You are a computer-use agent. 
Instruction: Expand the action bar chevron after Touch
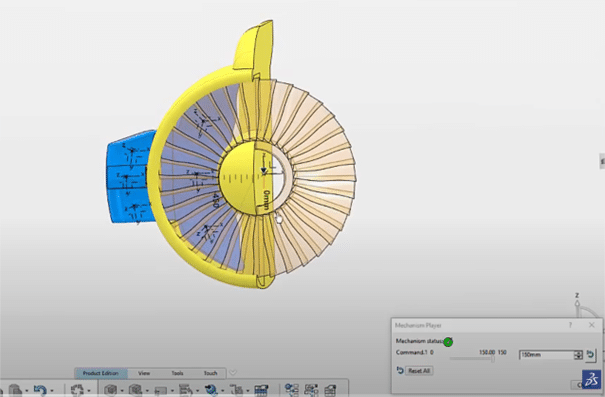233,373
